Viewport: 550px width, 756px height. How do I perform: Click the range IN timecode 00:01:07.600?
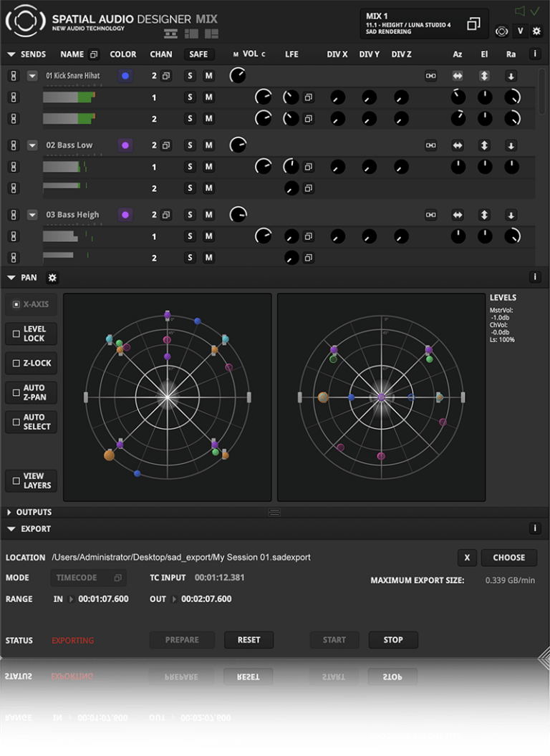[x=104, y=598]
